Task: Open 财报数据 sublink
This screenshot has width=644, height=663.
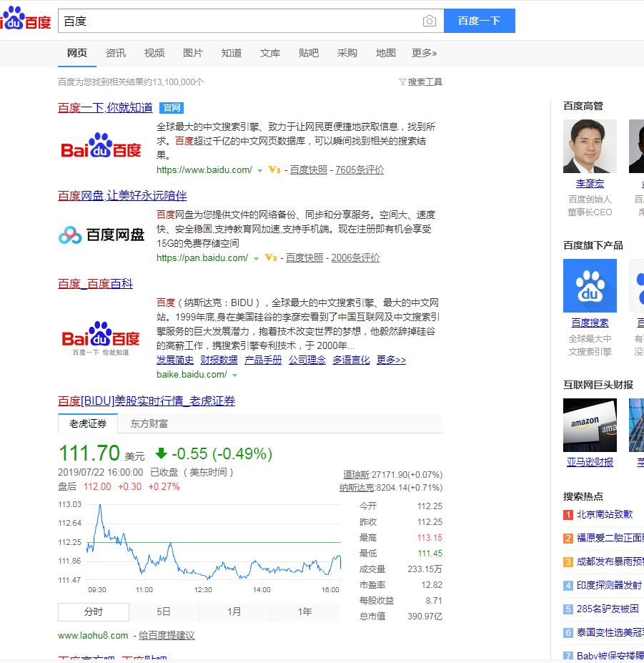Action: click(219, 360)
